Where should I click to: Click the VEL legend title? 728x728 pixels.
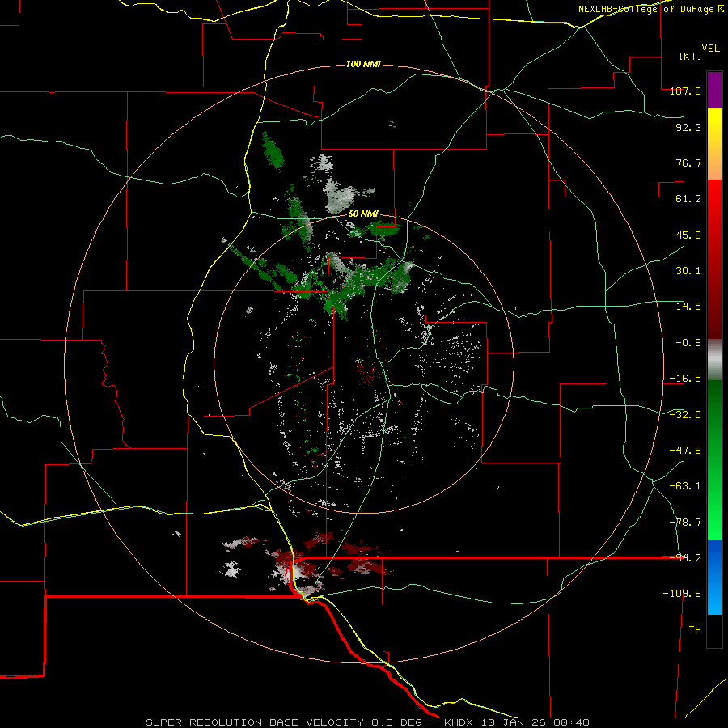tap(710, 49)
